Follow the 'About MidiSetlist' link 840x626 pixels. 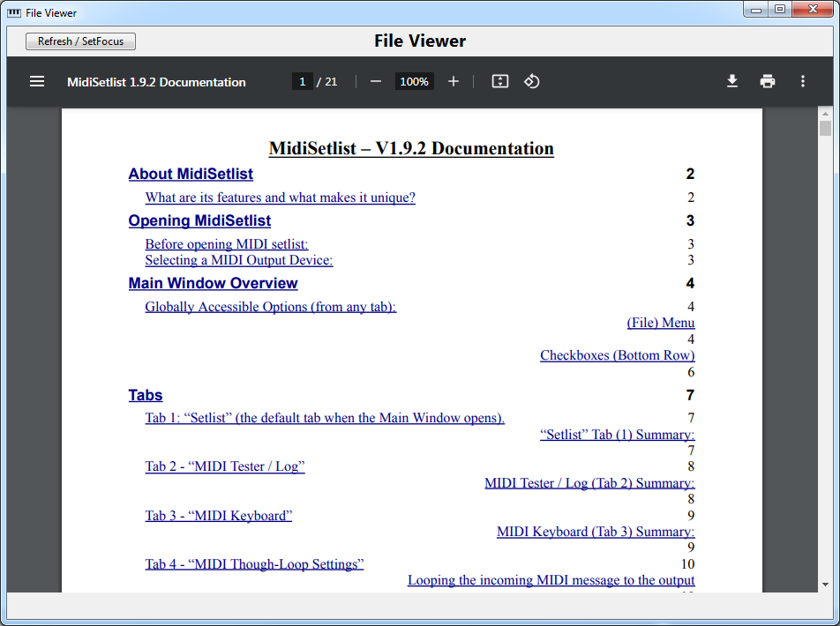[190, 174]
